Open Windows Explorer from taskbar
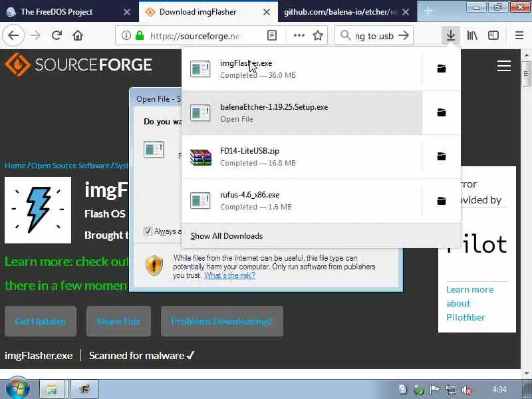532x399 pixels. [x=52, y=389]
